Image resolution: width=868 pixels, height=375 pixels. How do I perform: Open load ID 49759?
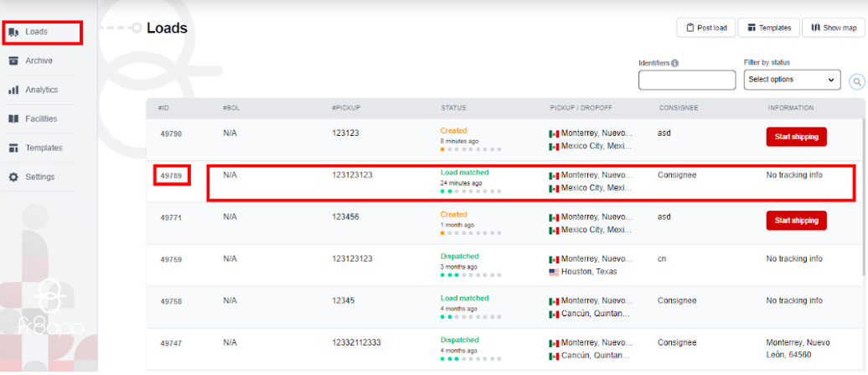click(x=171, y=259)
